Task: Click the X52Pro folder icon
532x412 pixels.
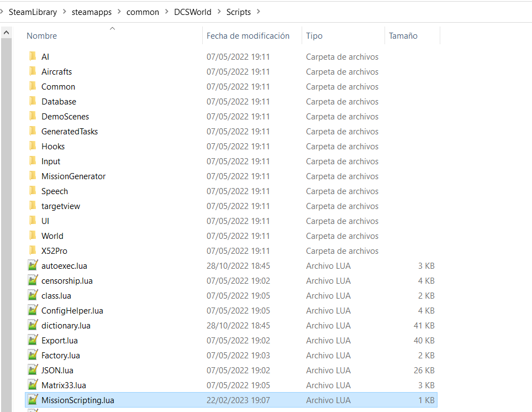Action: [x=33, y=251]
